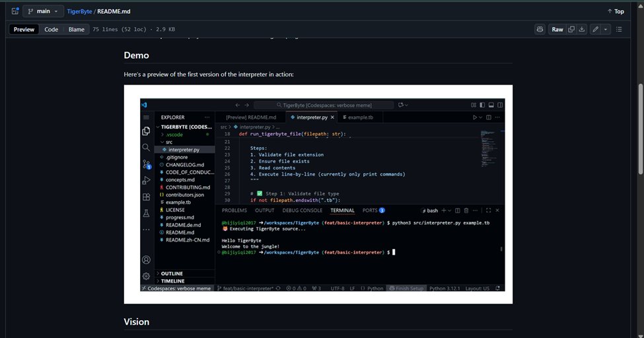Click the page vertical scrollbar thumb
Screen dimensions: 644x338
tap(640, 129)
